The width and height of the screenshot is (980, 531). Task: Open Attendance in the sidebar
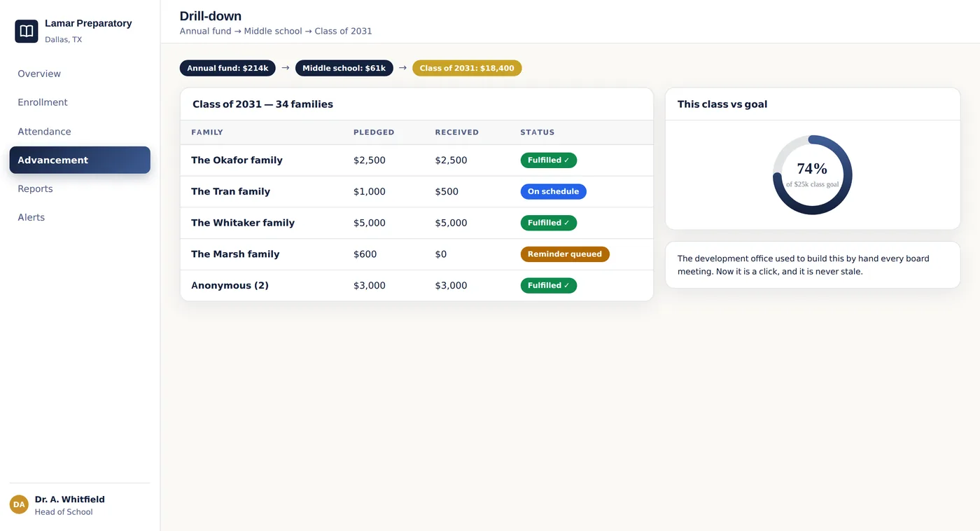tap(80, 132)
